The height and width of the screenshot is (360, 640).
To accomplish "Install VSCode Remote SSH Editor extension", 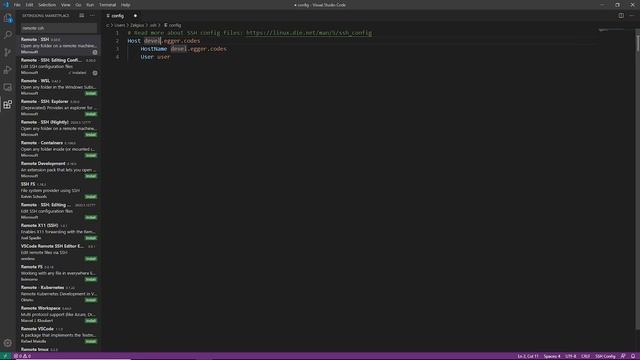I will pyautogui.click(x=91, y=259).
